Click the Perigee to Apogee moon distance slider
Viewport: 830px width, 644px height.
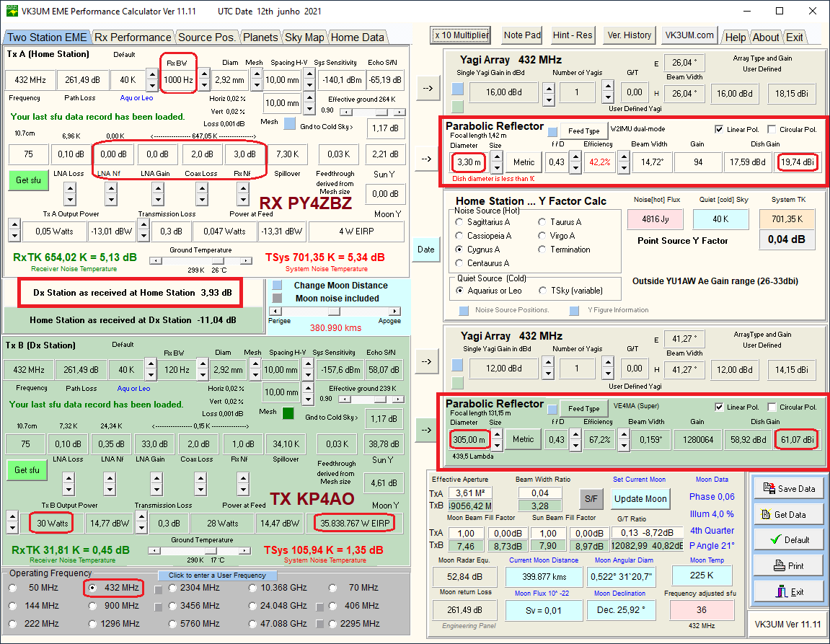click(x=334, y=311)
